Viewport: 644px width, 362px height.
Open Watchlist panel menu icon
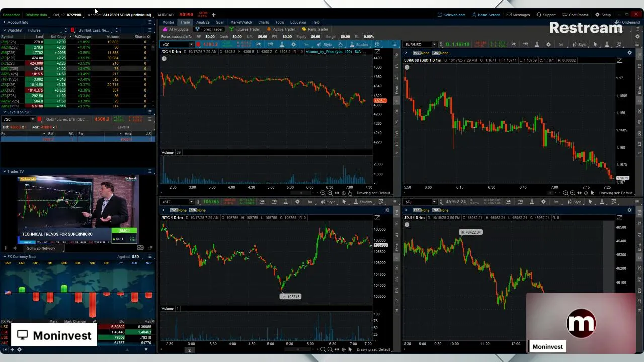(x=150, y=30)
